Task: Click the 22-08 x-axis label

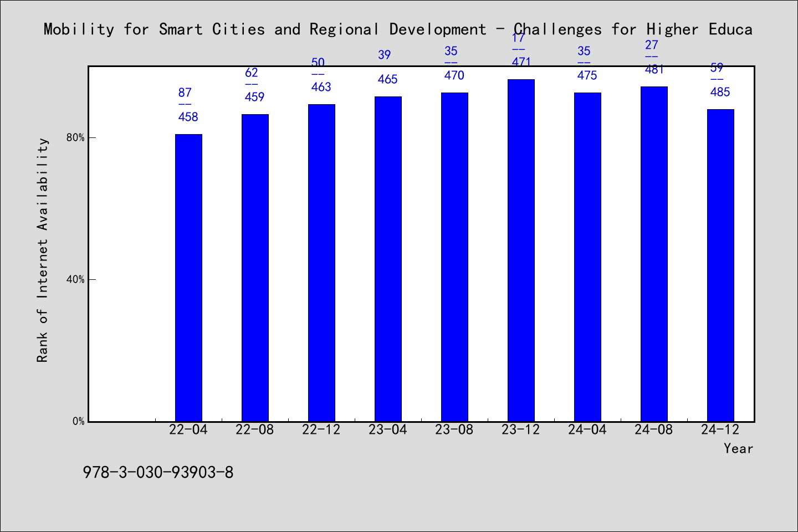Action: click(x=255, y=429)
